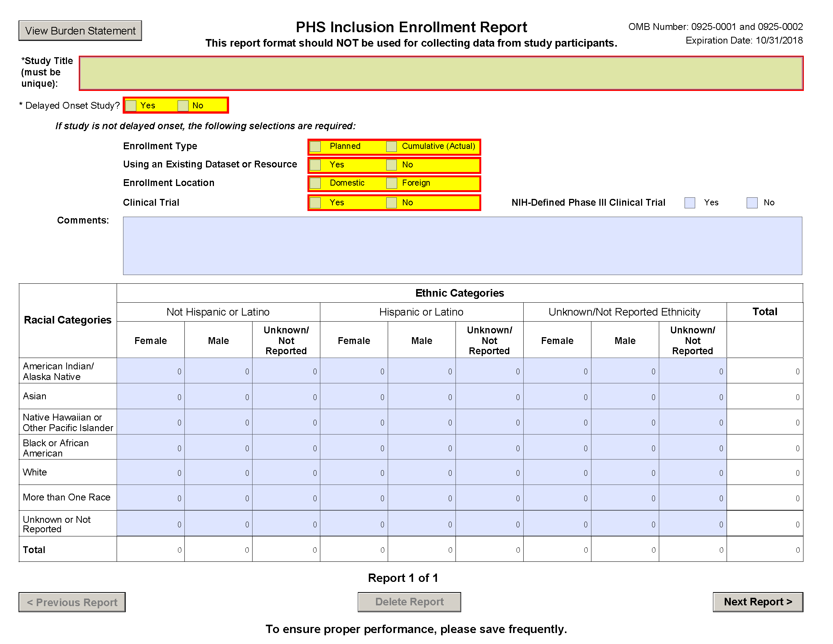Select the Asian Female Not Hispanic count cell
This screenshot has width=833, height=644.
point(150,397)
